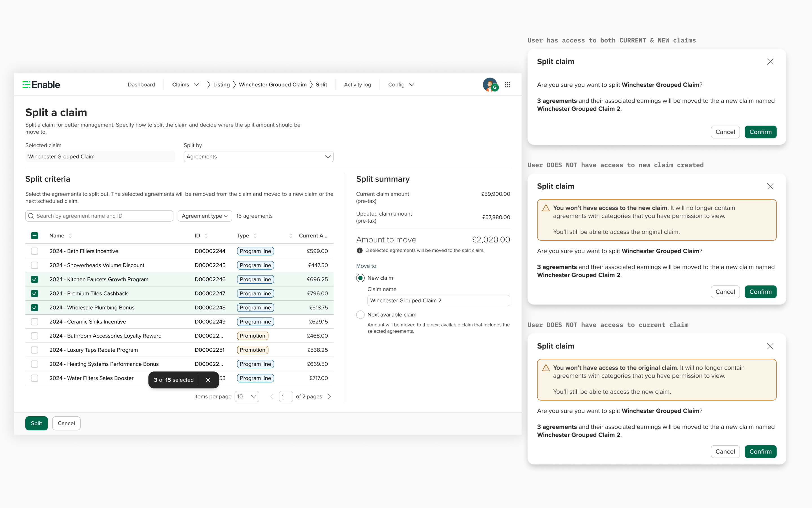Close the first Split claim dialog
This screenshot has height=508, width=812.
click(x=770, y=62)
